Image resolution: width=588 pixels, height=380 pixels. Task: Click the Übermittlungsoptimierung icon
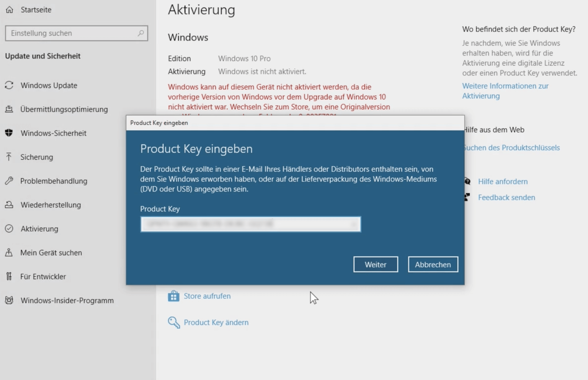point(9,109)
